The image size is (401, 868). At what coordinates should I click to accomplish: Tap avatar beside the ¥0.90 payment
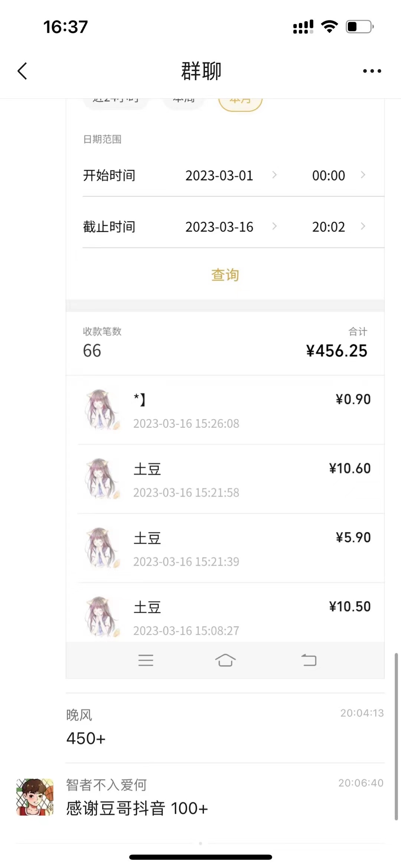click(102, 410)
